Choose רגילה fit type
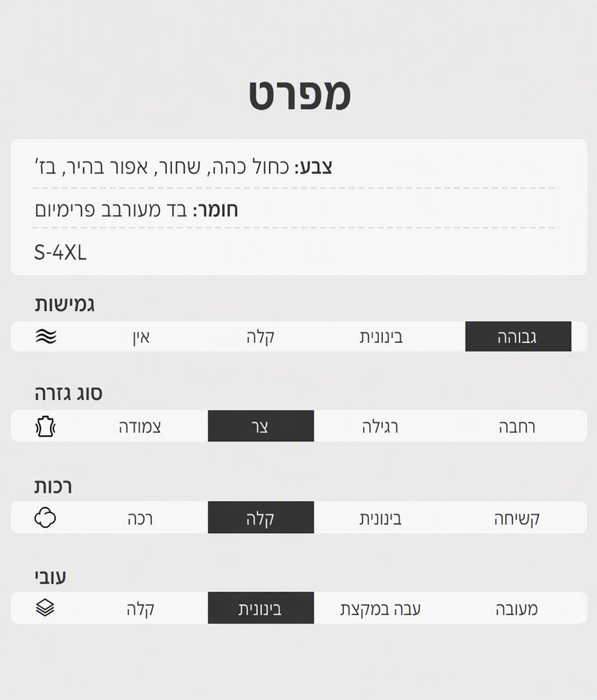Image resolution: width=597 pixels, height=700 pixels. pyautogui.click(x=380, y=427)
